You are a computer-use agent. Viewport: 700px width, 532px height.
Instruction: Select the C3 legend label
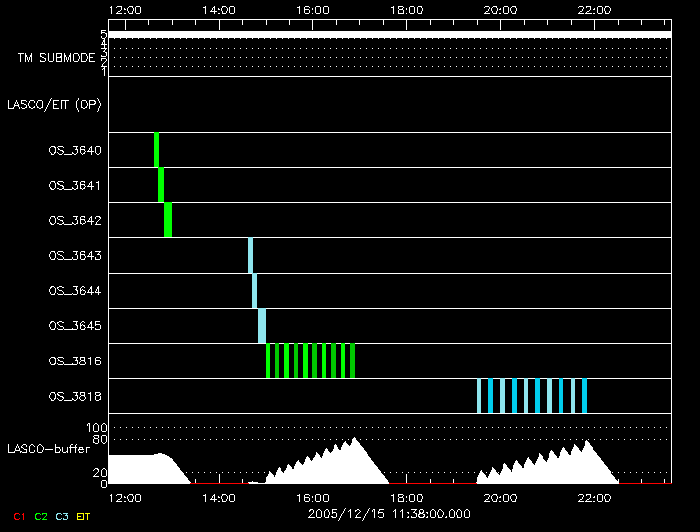coord(63,516)
